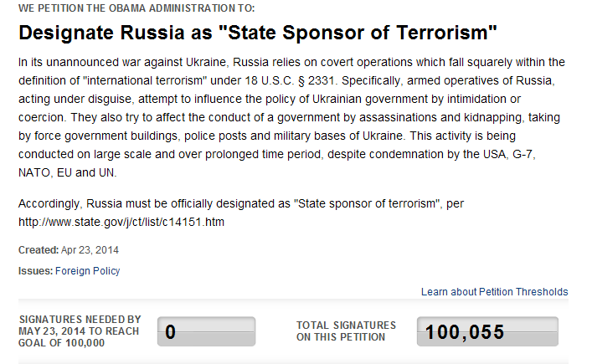
Task: Click the "We petition the Obama administration to" header
Action: pos(136,8)
